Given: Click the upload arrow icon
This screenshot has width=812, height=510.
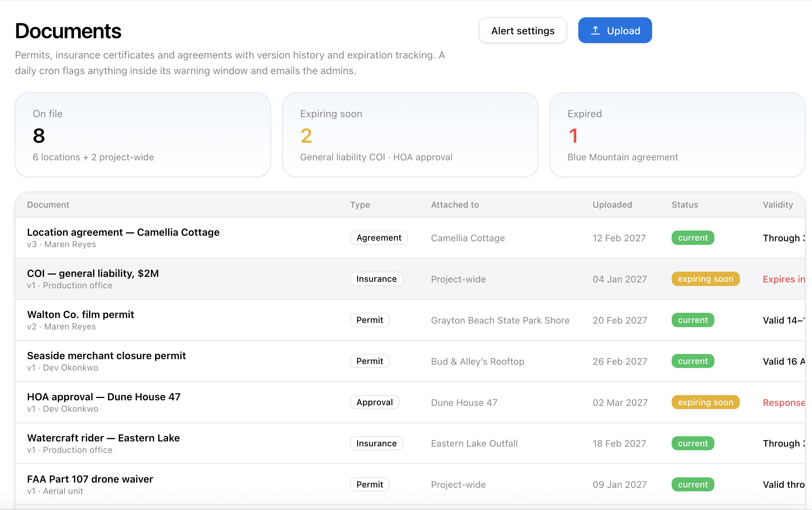Looking at the screenshot, I should pos(595,30).
